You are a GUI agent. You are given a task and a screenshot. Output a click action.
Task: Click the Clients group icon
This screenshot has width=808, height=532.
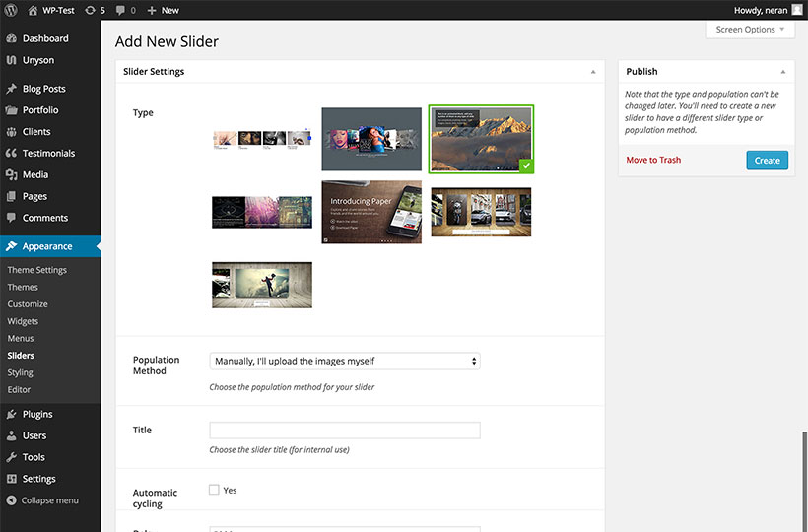point(12,132)
